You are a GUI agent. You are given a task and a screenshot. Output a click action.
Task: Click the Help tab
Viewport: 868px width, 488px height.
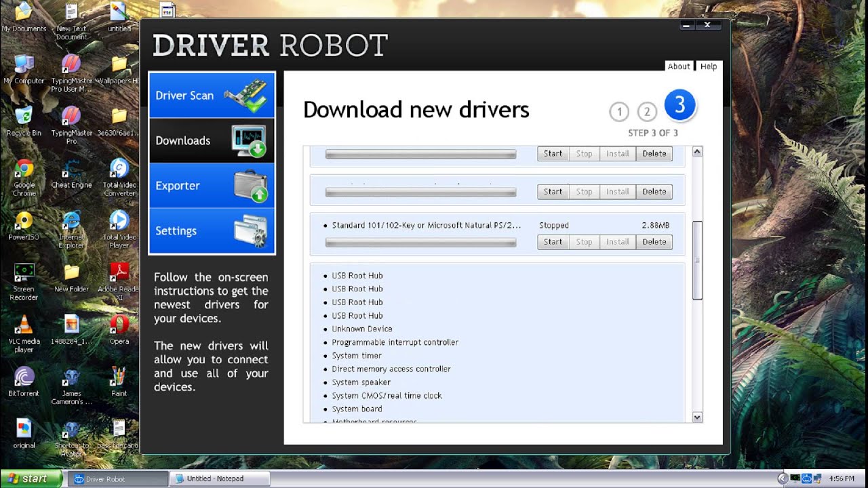tap(709, 66)
